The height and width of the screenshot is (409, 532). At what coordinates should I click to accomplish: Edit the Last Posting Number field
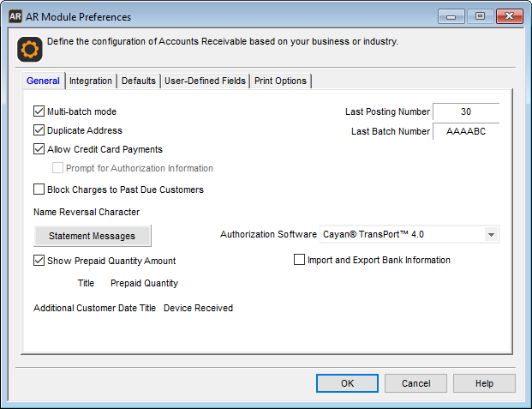(x=466, y=111)
